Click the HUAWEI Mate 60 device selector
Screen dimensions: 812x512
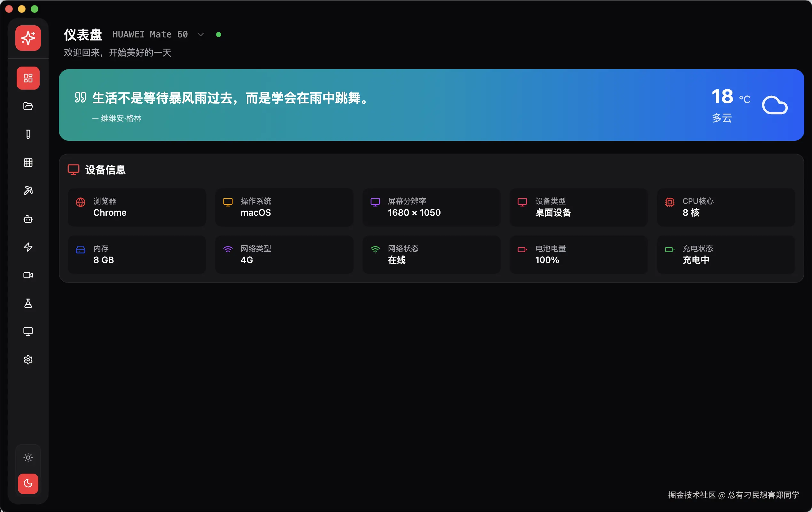150,35
